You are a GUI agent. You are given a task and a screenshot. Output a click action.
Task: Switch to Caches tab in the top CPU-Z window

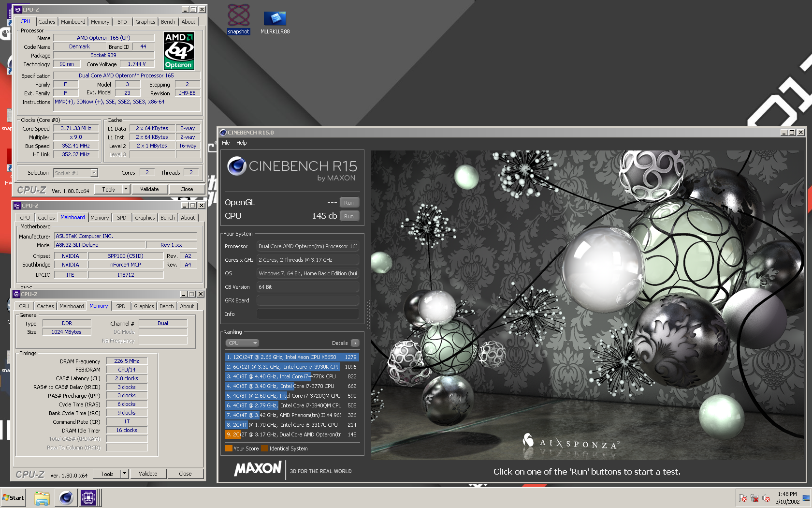[x=47, y=22]
